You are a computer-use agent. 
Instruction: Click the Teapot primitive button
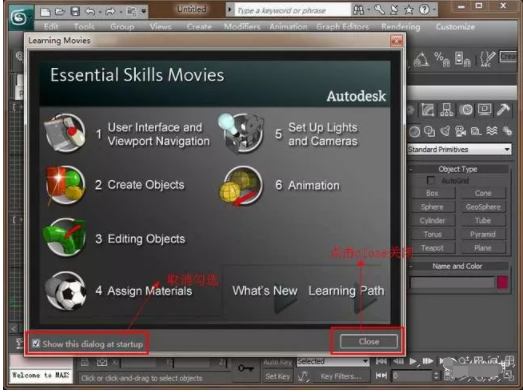tap(432, 248)
